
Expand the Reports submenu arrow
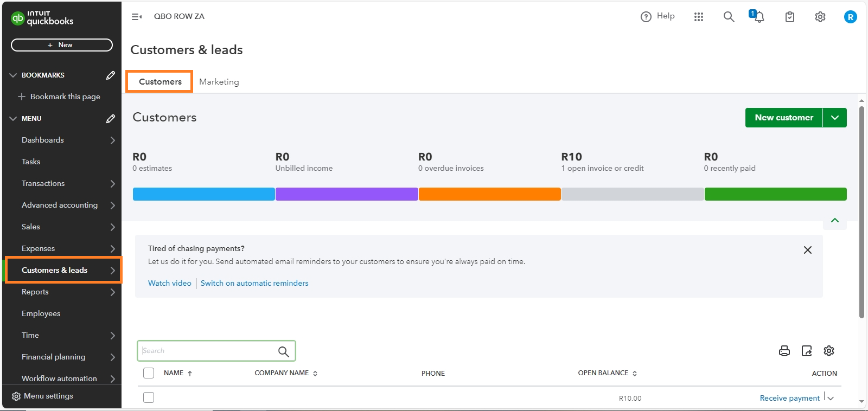[112, 292]
